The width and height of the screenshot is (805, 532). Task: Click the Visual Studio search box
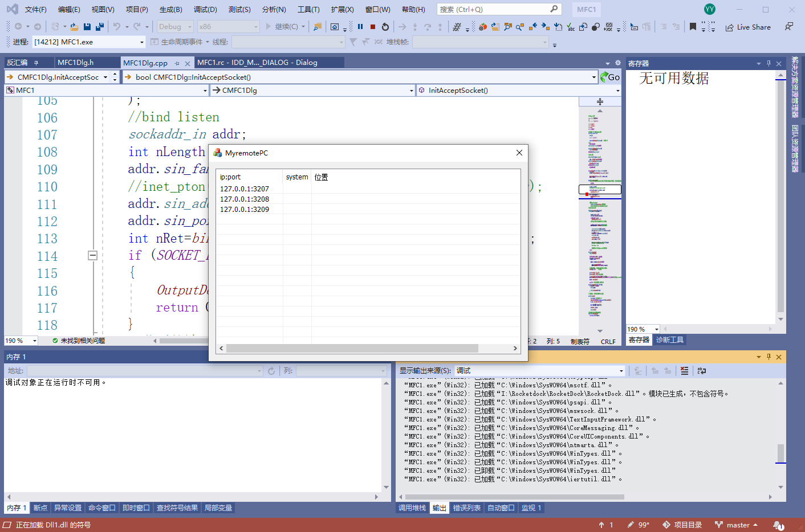pyautogui.click(x=499, y=10)
